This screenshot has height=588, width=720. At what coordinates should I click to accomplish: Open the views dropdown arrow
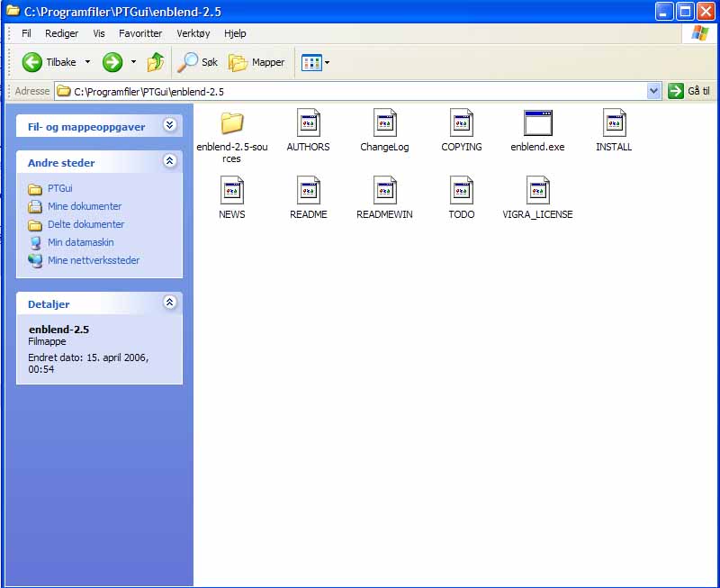[327, 62]
